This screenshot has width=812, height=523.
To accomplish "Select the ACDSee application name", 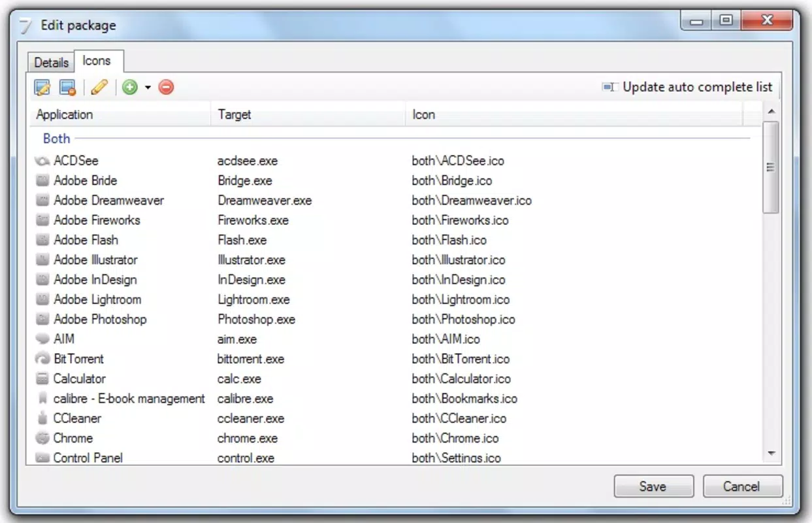I will pyautogui.click(x=76, y=161).
